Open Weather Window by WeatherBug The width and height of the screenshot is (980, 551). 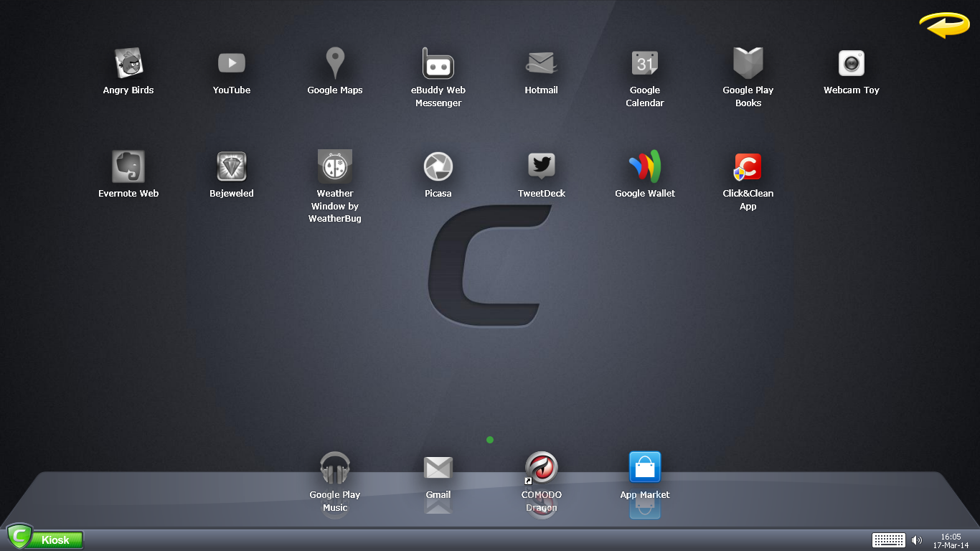click(335, 166)
